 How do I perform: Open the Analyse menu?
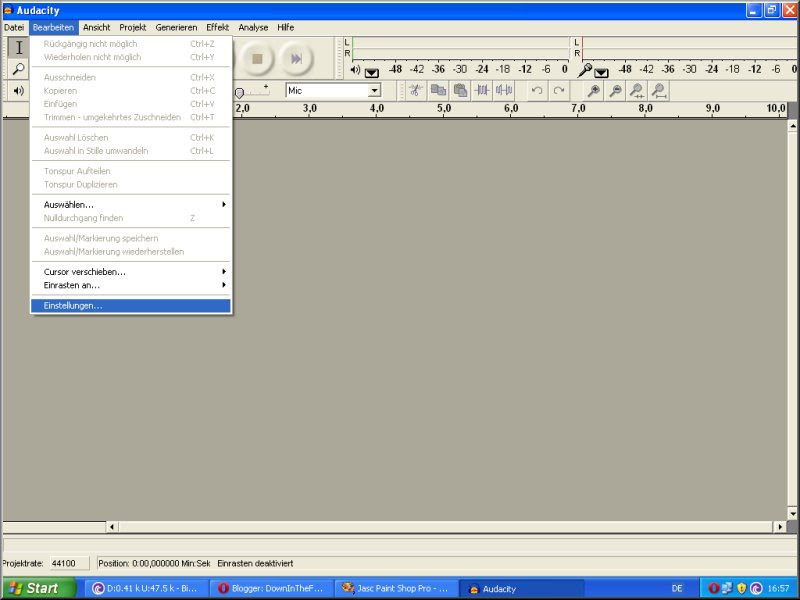(x=253, y=28)
